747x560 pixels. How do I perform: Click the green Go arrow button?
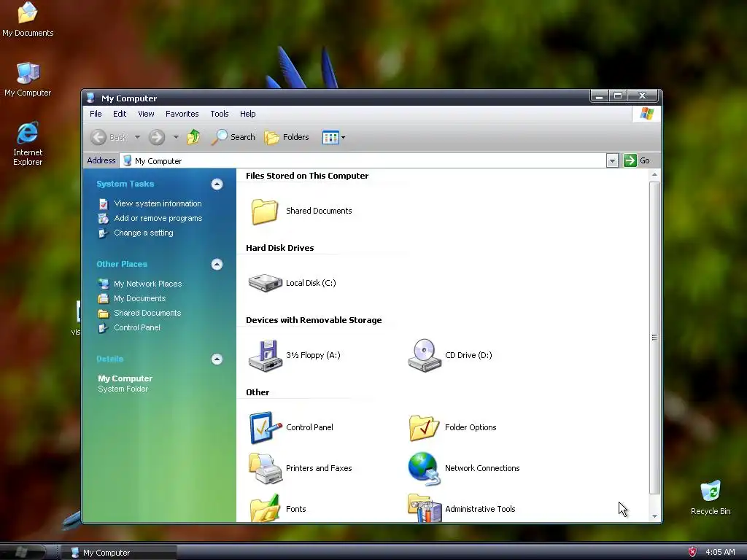click(630, 160)
